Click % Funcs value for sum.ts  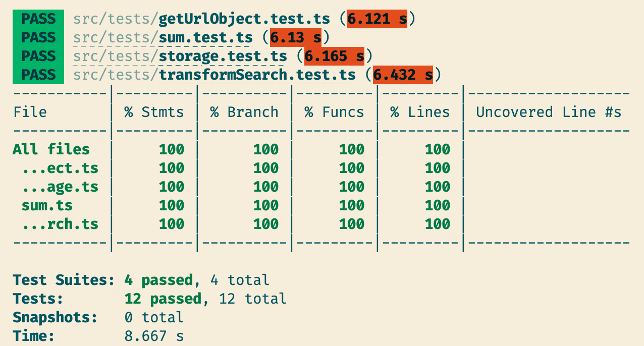(352, 205)
